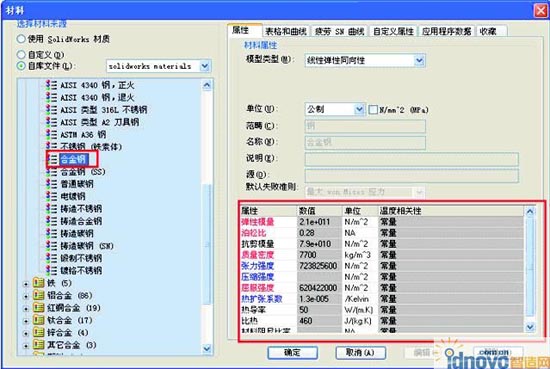Click the property table scroll-up arrow
This screenshot has height=369, width=550.
[530, 211]
